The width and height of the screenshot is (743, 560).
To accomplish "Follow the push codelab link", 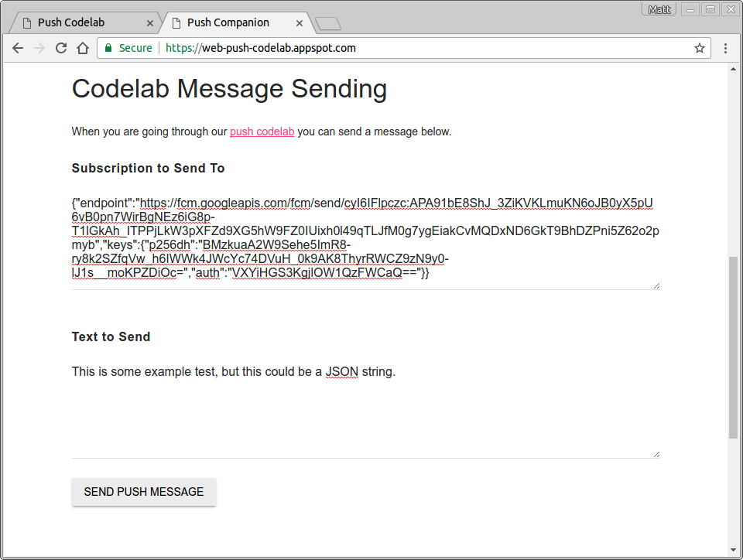I will (262, 131).
